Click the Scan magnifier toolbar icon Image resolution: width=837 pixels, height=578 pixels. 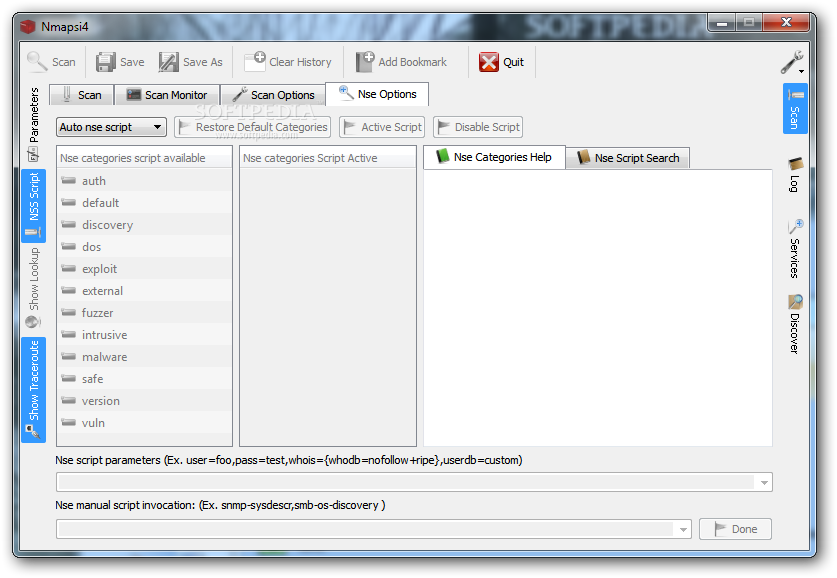pos(37,62)
